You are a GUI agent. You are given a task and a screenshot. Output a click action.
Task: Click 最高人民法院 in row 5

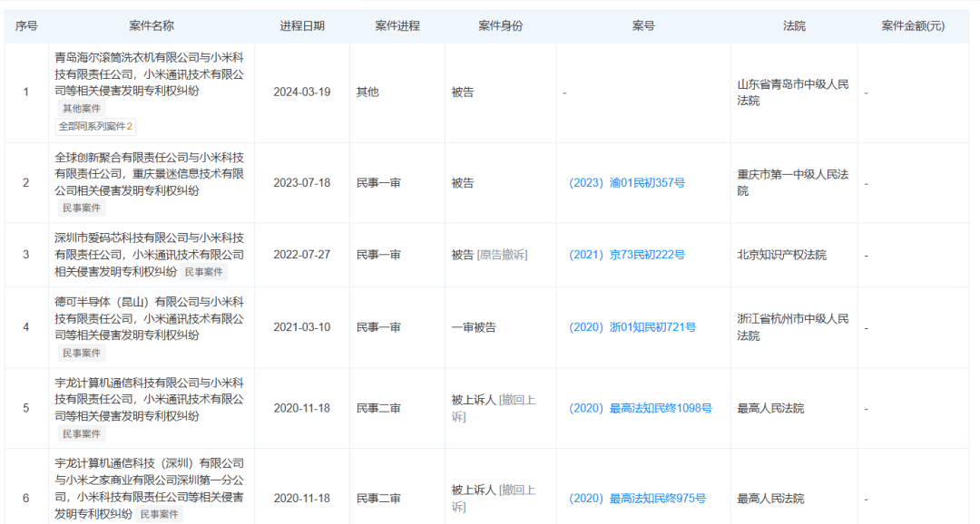coord(770,409)
